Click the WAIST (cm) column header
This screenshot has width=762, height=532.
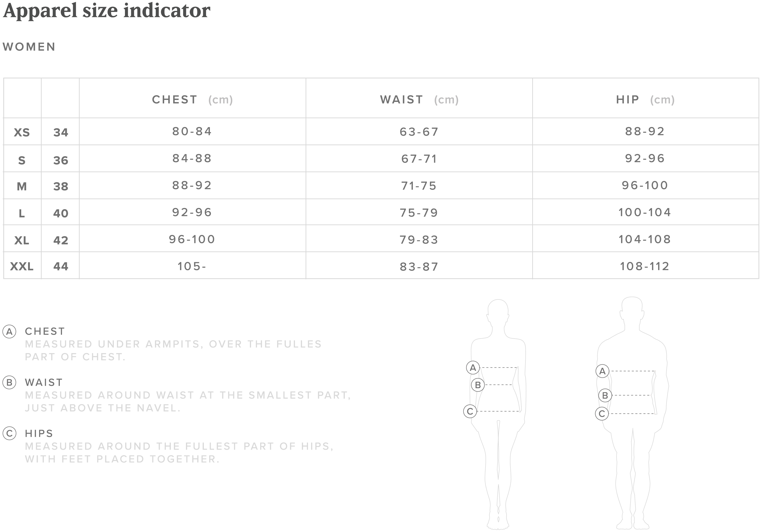pyautogui.click(x=419, y=99)
